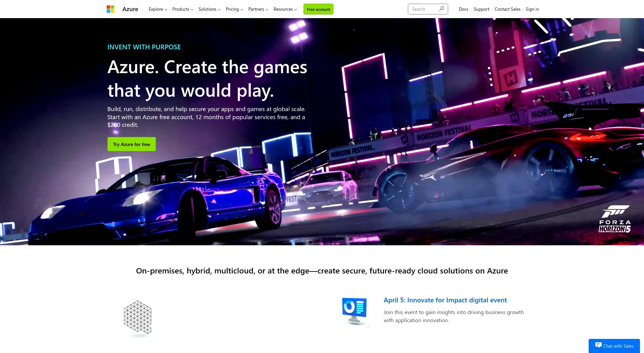
Task: Open April 5 Innovate for Impact event link
Action: coord(445,300)
